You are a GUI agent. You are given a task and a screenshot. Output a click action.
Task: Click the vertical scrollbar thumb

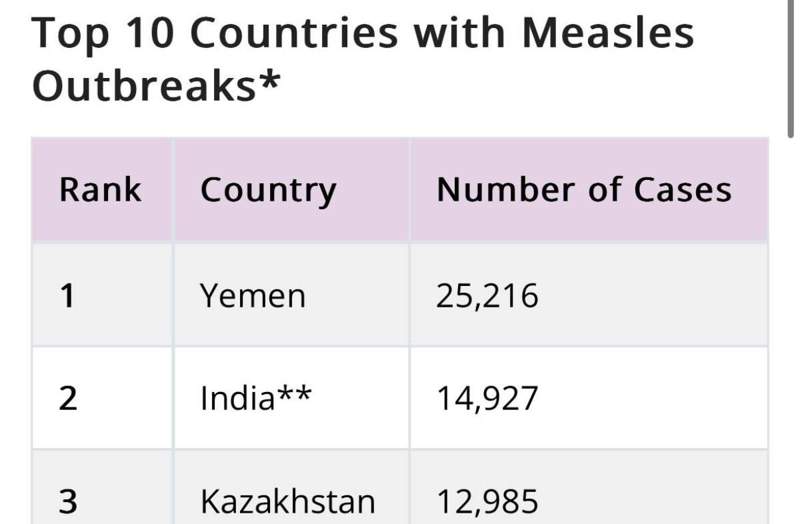coord(790,69)
